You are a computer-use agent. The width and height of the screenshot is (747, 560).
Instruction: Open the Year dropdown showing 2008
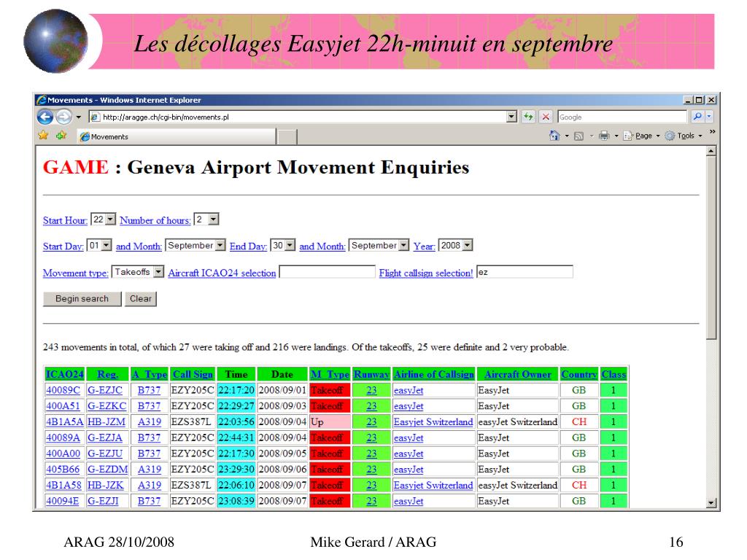click(455, 245)
